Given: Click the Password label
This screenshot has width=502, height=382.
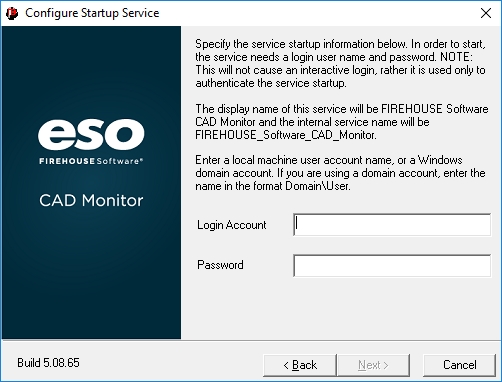Looking at the screenshot, I should pyautogui.click(x=220, y=265).
